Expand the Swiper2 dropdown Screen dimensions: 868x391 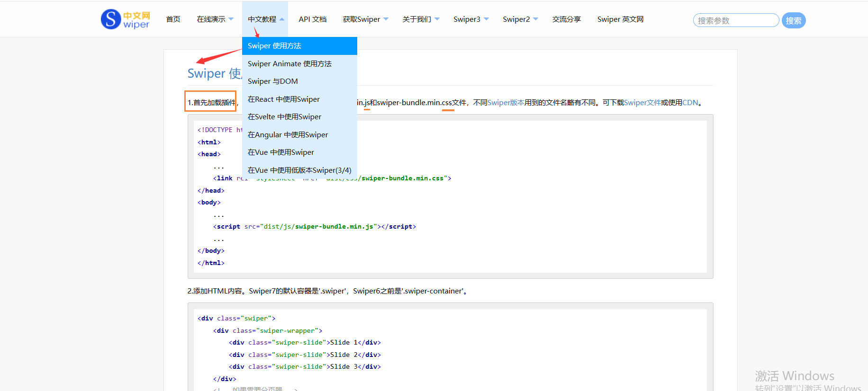535,19
